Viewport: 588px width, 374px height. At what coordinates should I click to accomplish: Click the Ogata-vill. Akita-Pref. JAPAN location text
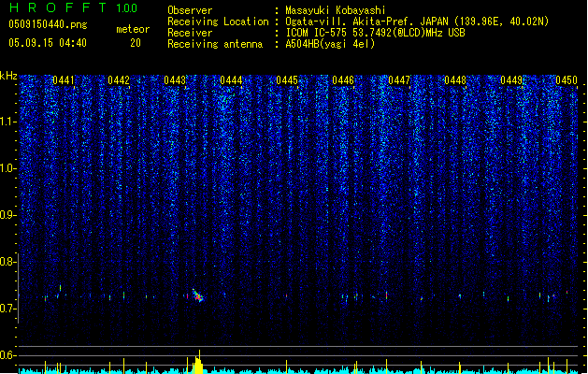click(417, 22)
